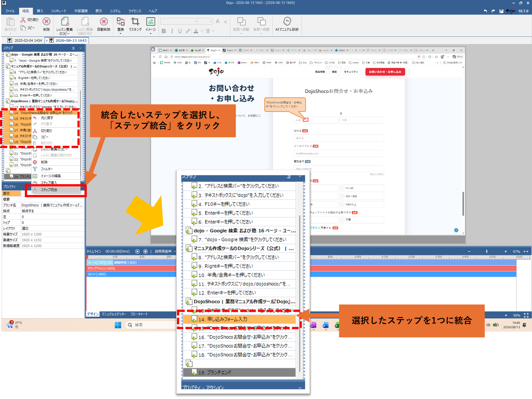This screenshot has height=399, width=532.
Task: Switch to the フローチャート view tab
Action: point(139,314)
